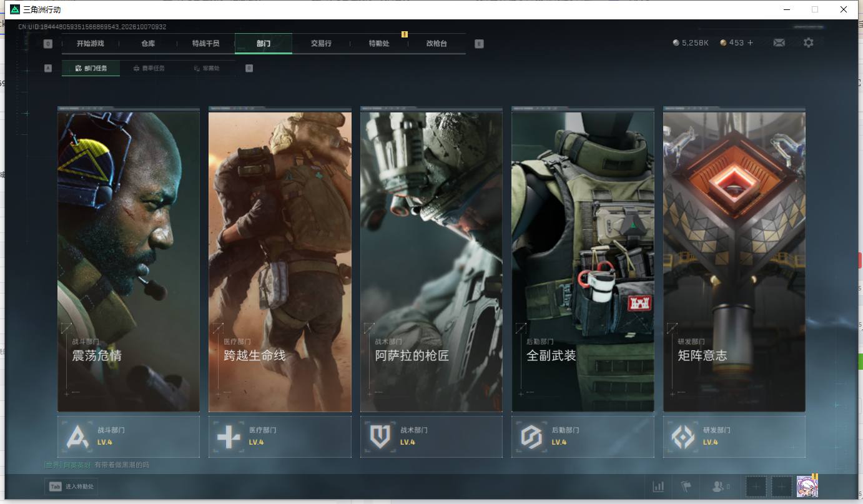863x504 pixels.
Task: Switch to the 特勤处 tab
Action: point(379,44)
